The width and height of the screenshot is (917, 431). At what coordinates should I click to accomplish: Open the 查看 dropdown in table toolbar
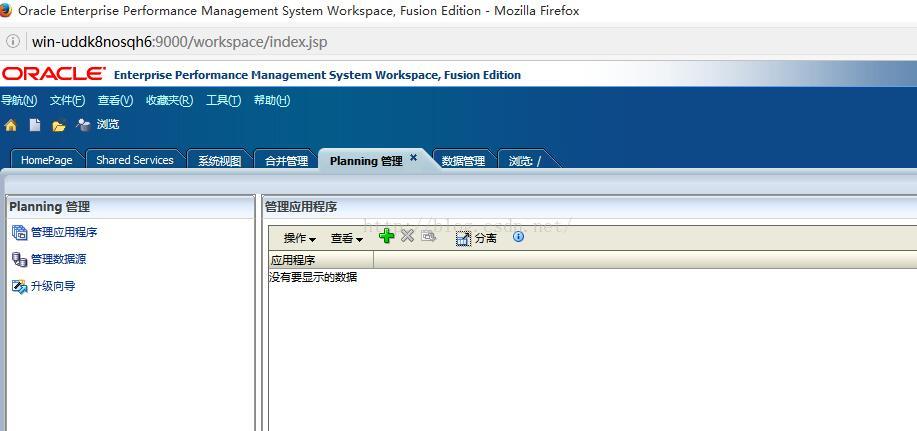coord(347,239)
